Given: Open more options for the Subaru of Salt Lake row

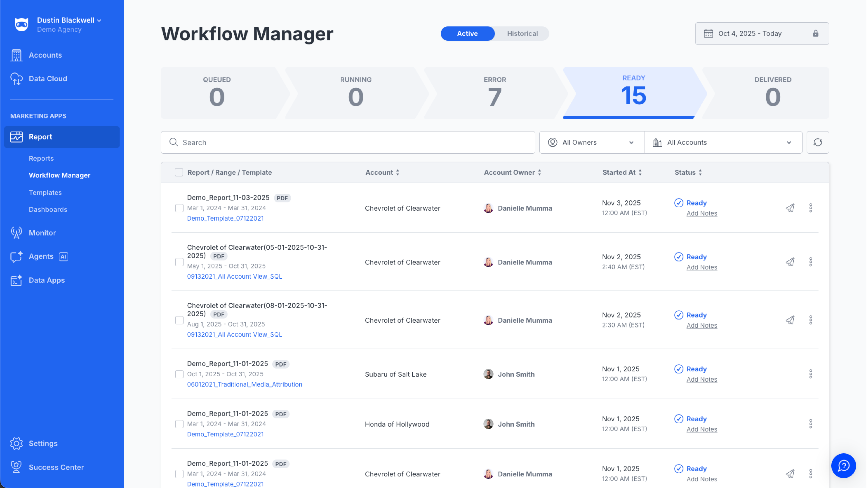Looking at the screenshot, I should [x=810, y=374].
